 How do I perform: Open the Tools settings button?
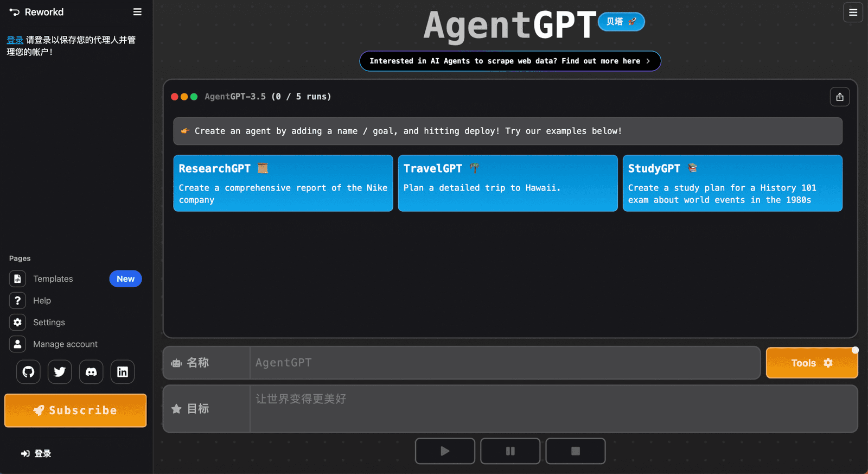811,363
